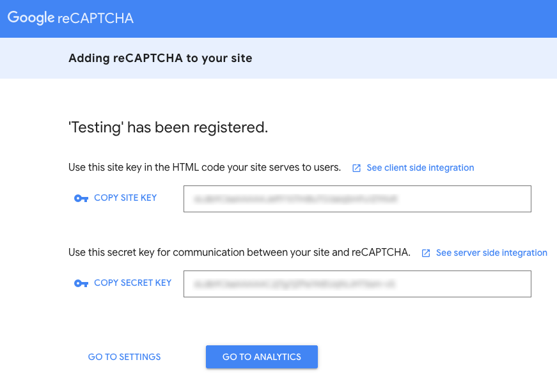
Task: Click the key icon beside COPY SECRET KEY
Action: pos(81,283)
